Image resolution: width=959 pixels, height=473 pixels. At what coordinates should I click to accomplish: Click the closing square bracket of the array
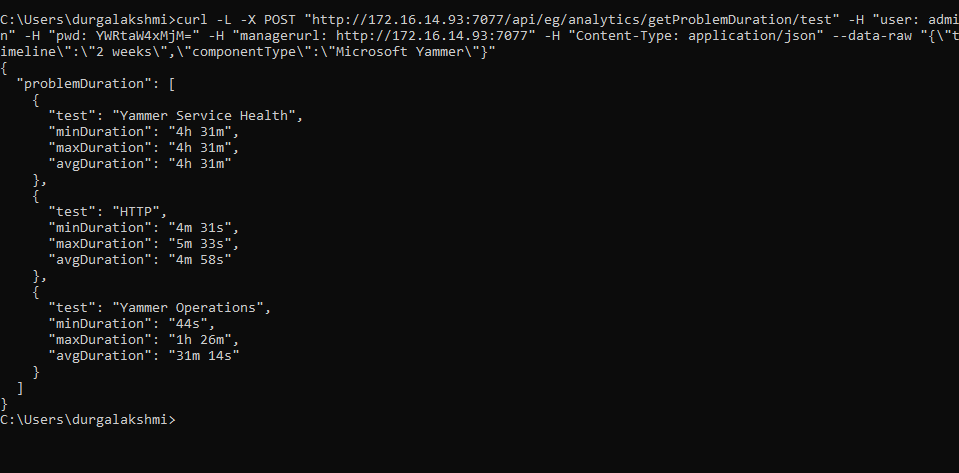coord(20,387)
